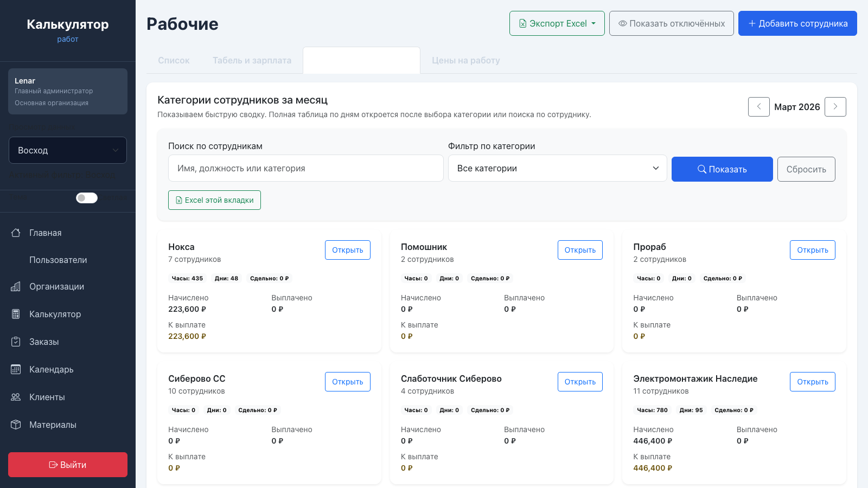The width and height of the screenshot is (868, 488).
Task: Go to previous month with left arrow
Action: 758,107
